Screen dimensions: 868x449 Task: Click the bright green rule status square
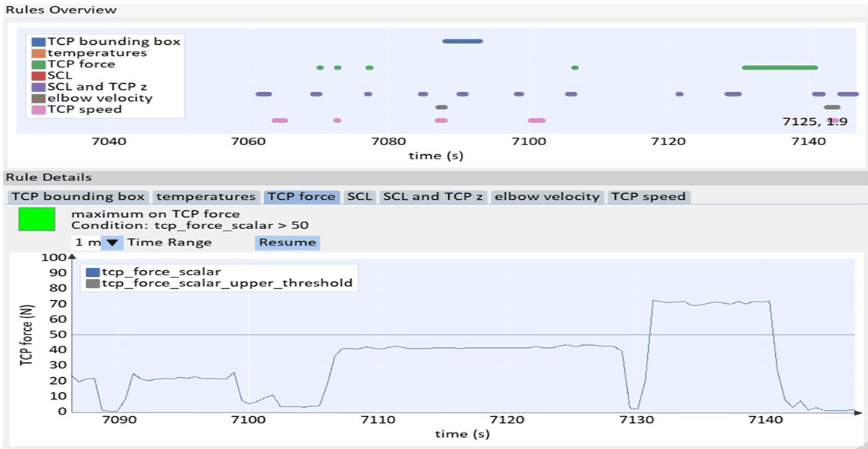(x=37, y=219)
